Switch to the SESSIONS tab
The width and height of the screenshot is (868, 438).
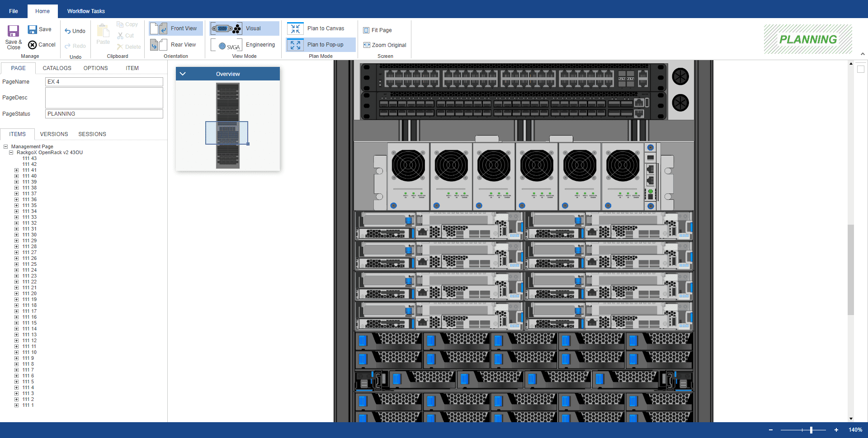(92, 134)
